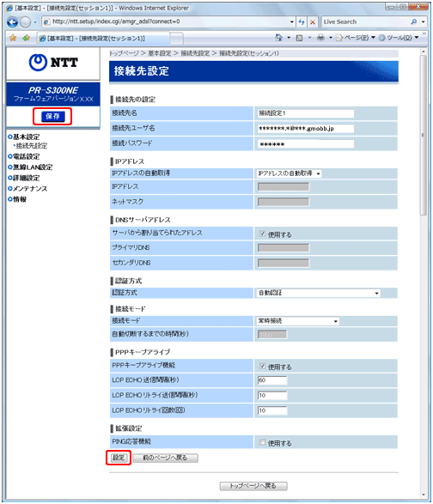This screenshot has height=504, width=433.
Task: Click the browser Back arrow button
Action: (13, 21)
